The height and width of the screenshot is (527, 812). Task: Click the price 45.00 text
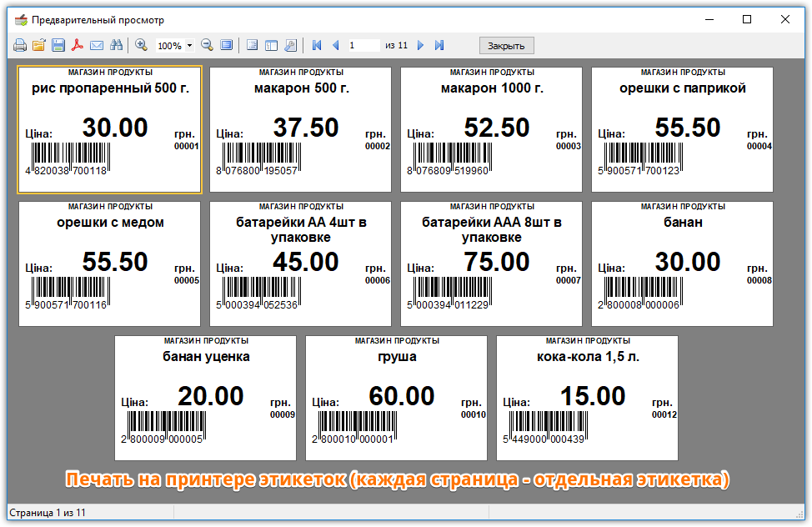point(306,262)
